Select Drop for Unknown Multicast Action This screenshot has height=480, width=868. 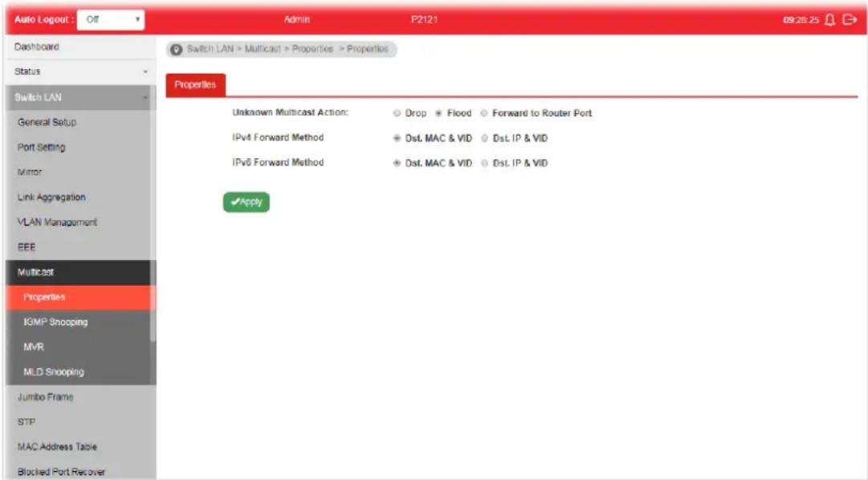click(397, 113)
